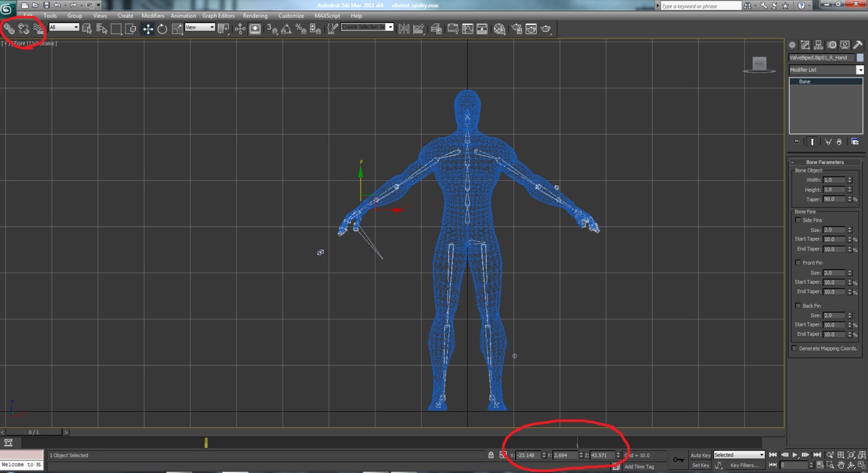Click the Render Production teapot icon
This screenshot has height=473, width=868.
546,29
